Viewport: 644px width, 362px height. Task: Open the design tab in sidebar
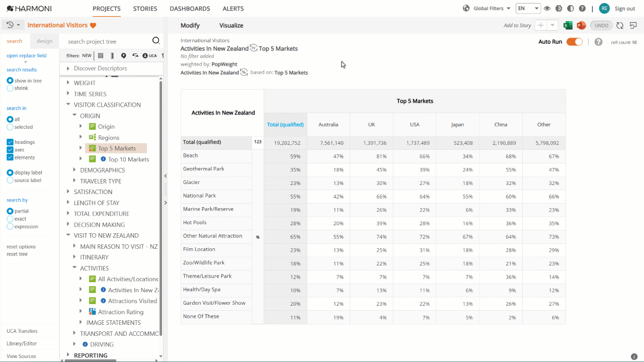click(44, 41)
